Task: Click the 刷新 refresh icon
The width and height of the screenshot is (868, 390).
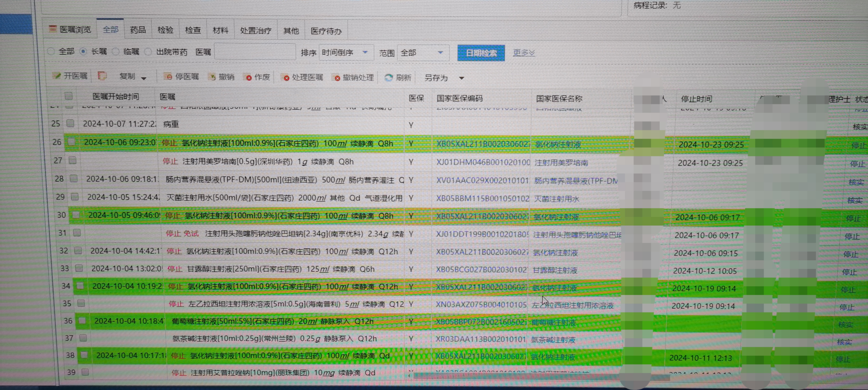Action: coord(389,78)
